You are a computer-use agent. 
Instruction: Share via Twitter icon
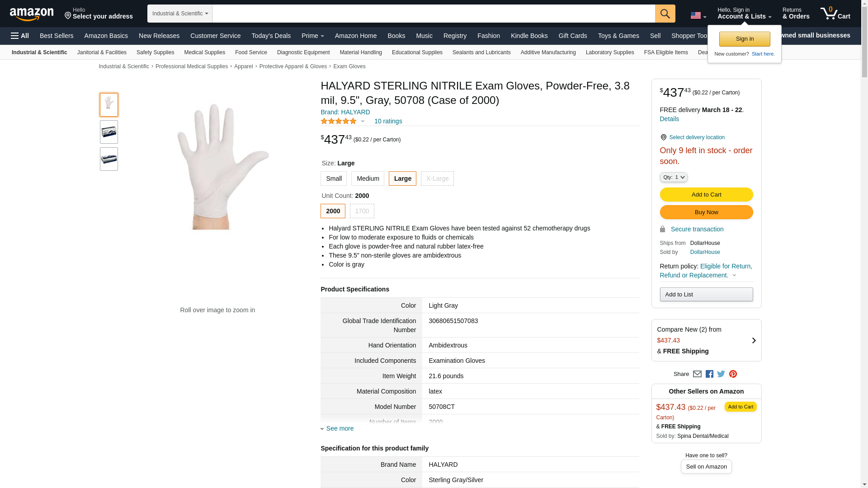(721, 374)
